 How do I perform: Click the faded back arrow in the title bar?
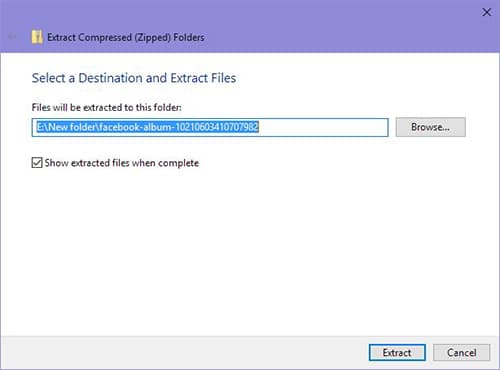[x=12, y=36]
